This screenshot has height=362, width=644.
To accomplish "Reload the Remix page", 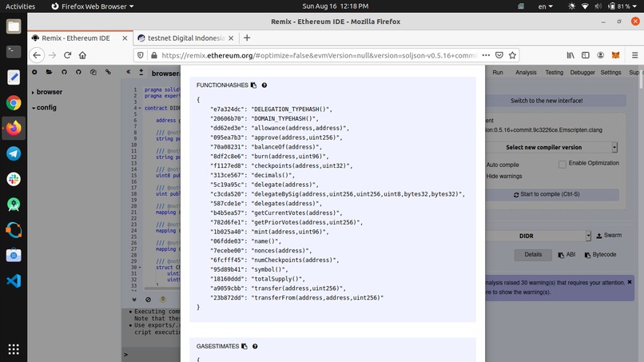I will tap(67, 55).
